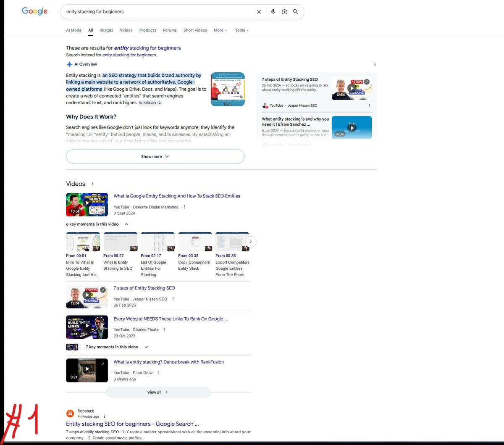Image resolution: width=504 pixels, height=445 pixels.
Task: Show next key moments with the arrow button
Action: 251,242
